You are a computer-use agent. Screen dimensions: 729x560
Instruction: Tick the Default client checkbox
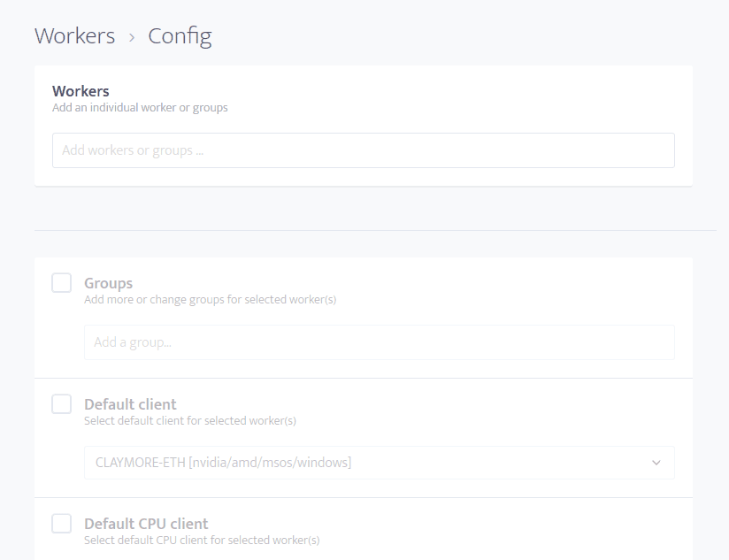coord(61,403)
